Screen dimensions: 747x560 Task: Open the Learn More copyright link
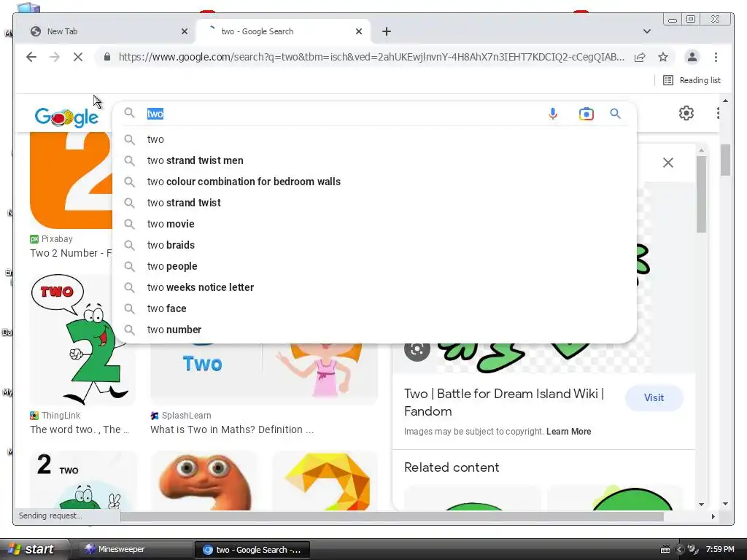[x=568, y=432]
